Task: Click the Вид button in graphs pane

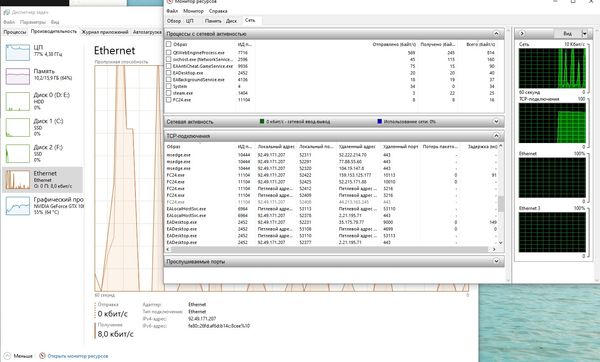Action: pyautogui.click(x=567, y=34)
